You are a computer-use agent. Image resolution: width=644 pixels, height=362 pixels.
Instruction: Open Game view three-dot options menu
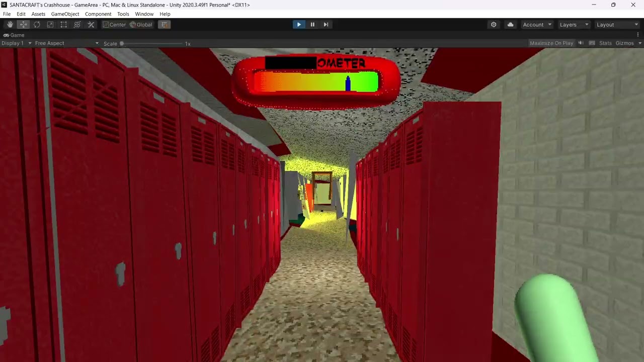click(638, 35)
